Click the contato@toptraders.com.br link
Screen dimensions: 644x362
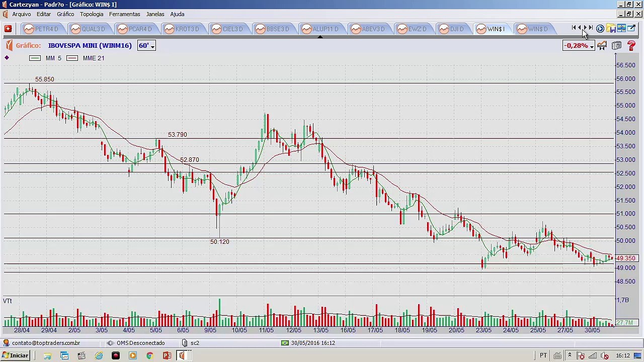coord(46,343)
